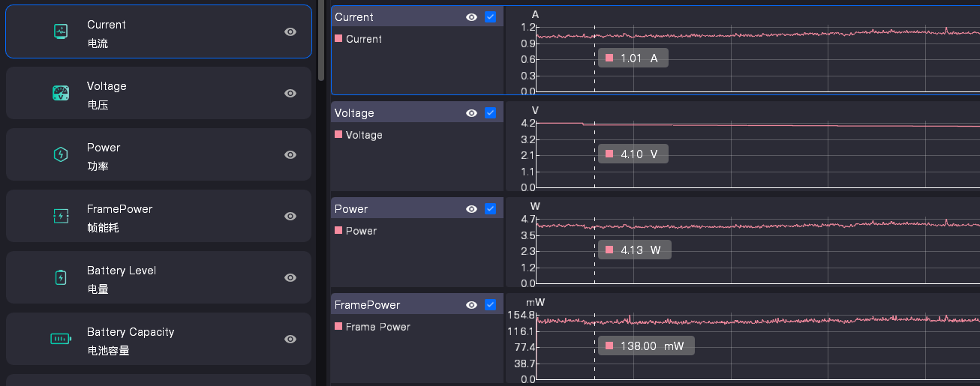The height and width of the screenshot is (386, 980).
Task: Click the Battery Level icon
Action: point(61,277)
